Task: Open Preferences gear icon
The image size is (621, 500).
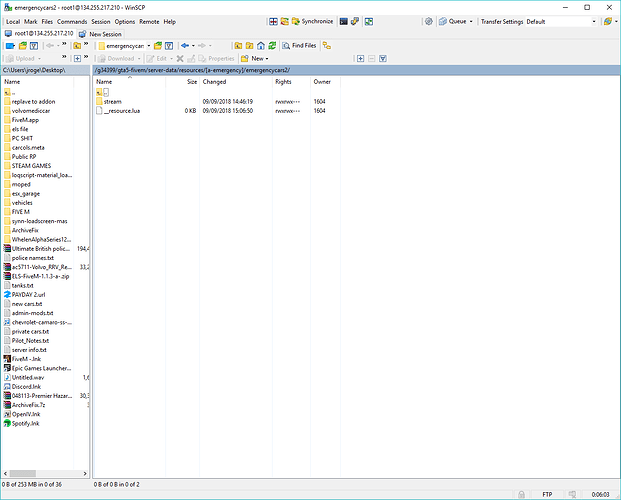Action: click(x=429, y=22)
